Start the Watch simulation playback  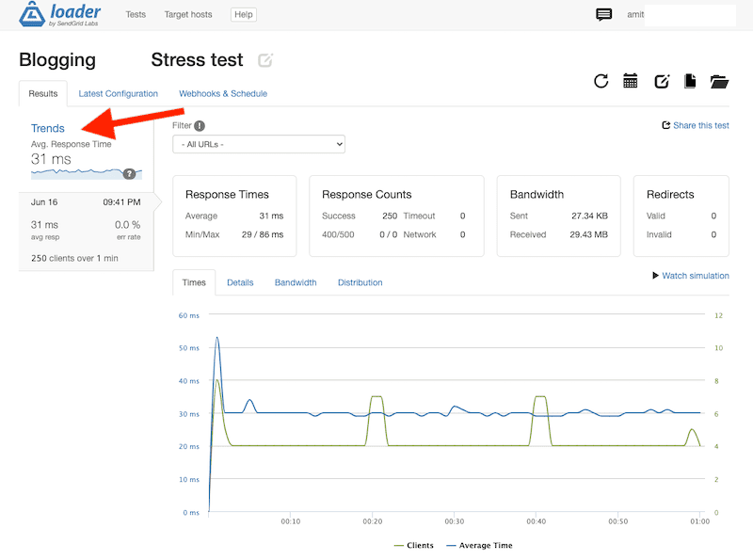point(697,275)
